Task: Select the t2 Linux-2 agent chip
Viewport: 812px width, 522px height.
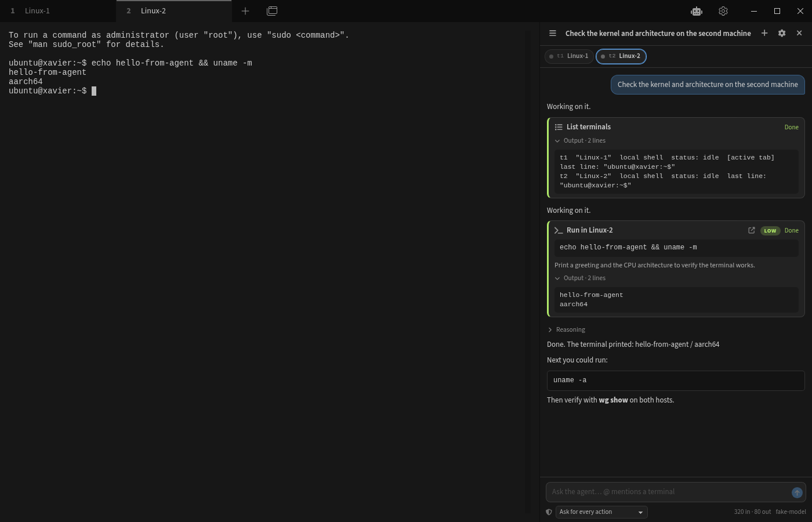Action: click(621, 56)
